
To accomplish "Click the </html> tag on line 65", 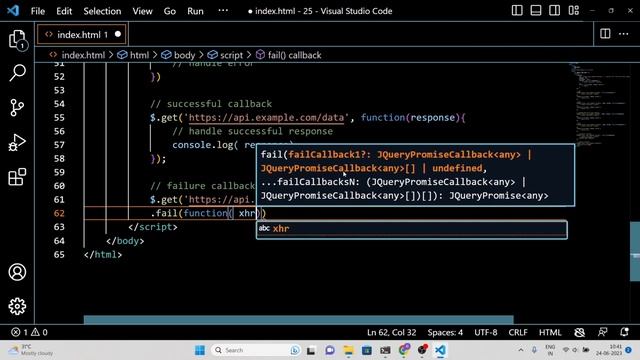I will coord(103,255).
